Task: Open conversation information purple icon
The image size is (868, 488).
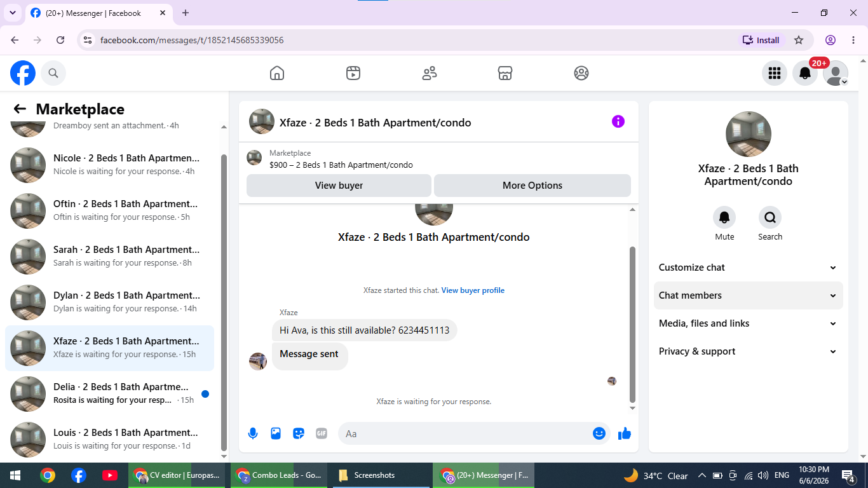Action: (x=618, y=121)
